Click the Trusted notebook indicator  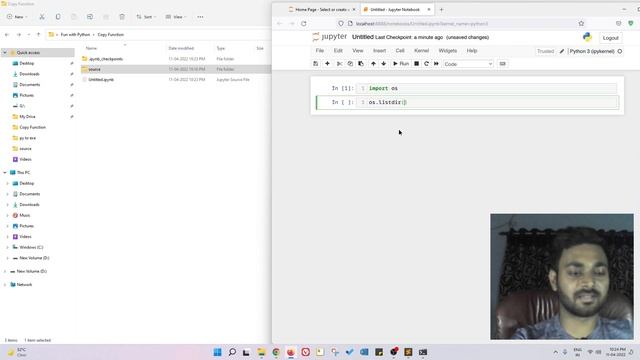click(545, 51)
